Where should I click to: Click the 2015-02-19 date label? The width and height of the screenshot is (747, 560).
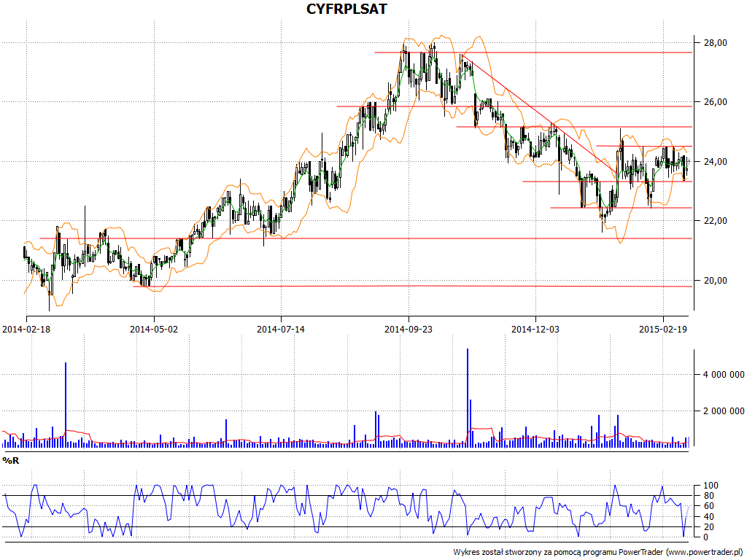tap(662, 329)
